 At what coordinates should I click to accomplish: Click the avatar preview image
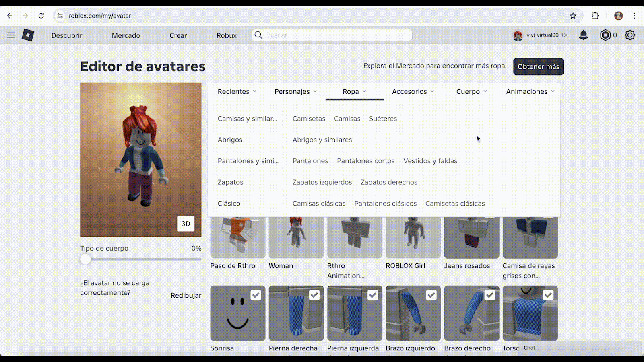point(141,160)
